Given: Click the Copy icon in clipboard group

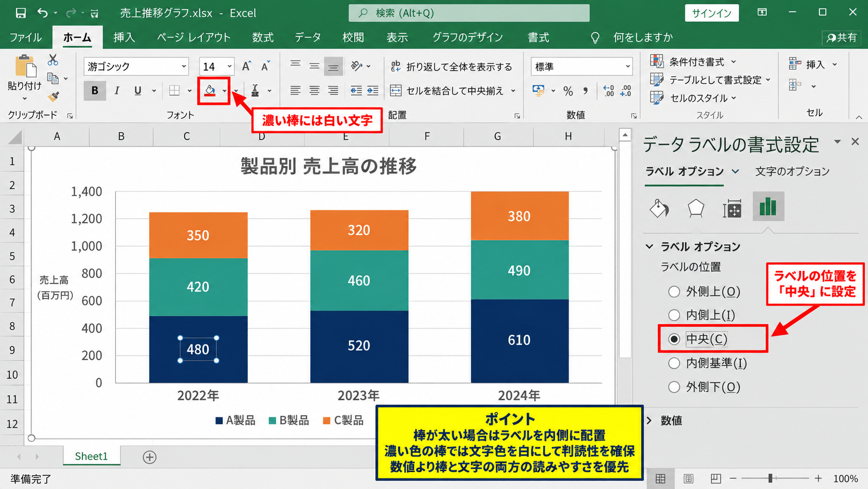Looking at the screenshot, I should (x=53, y=78).
